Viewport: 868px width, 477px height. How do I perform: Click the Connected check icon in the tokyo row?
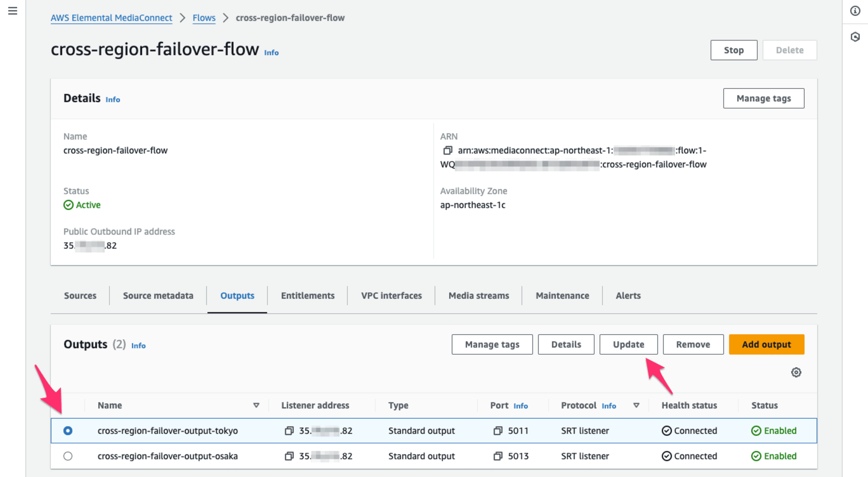(667, 431)
